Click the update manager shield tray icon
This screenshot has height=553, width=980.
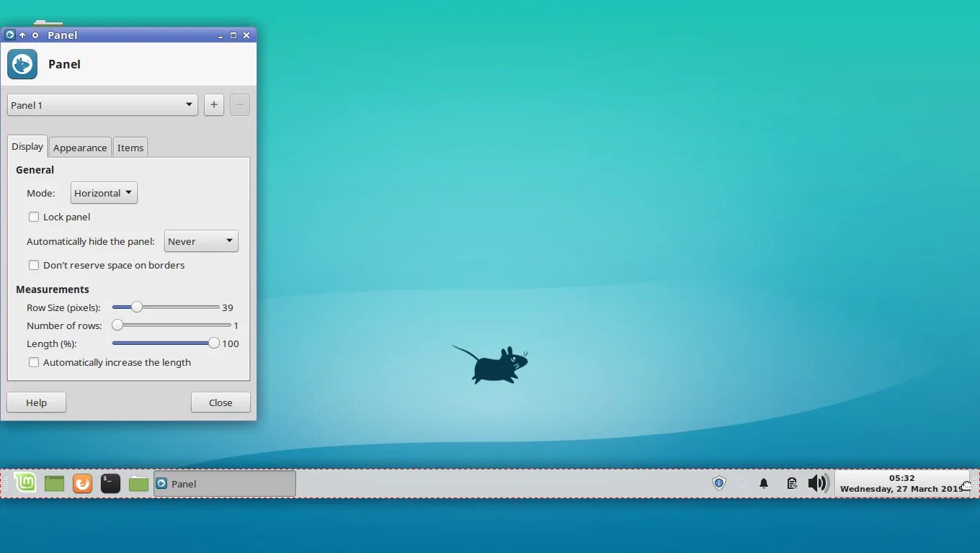coord(718,483)
